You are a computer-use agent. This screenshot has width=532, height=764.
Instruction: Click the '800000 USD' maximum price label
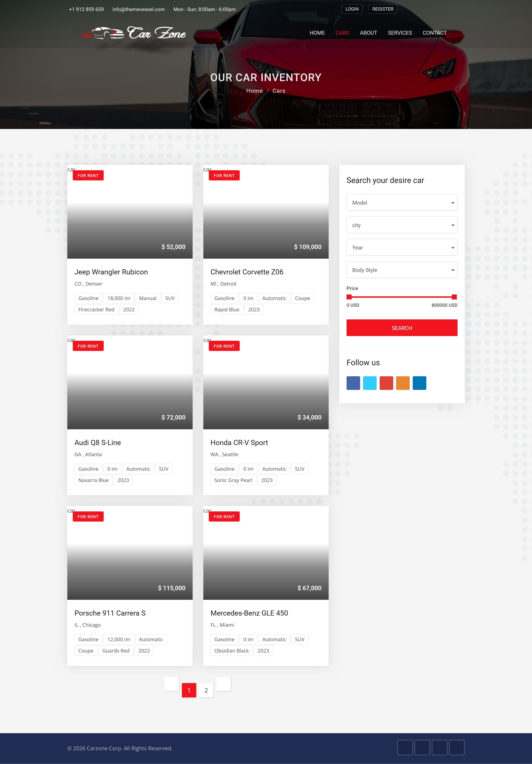[x=444, y=305]
